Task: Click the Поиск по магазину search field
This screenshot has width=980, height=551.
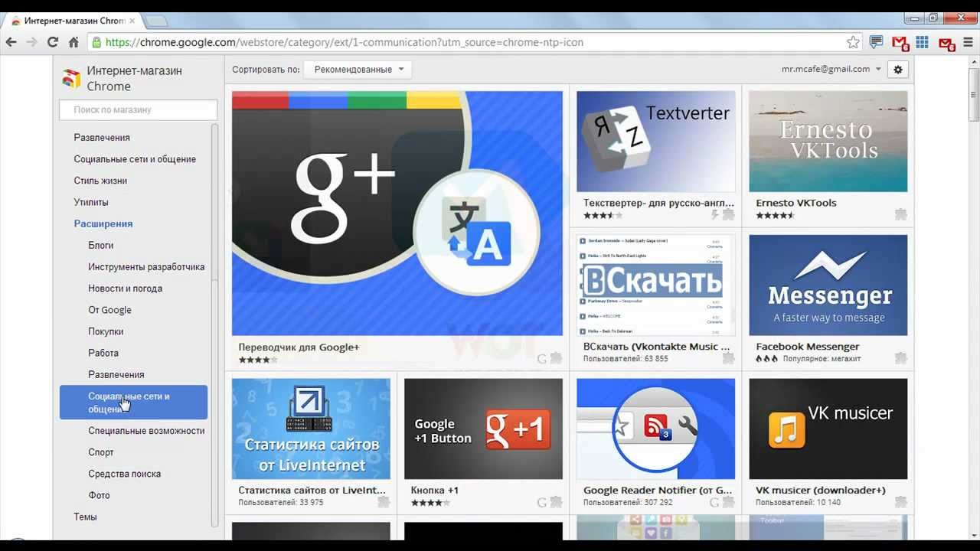Action: click(138, 110)
